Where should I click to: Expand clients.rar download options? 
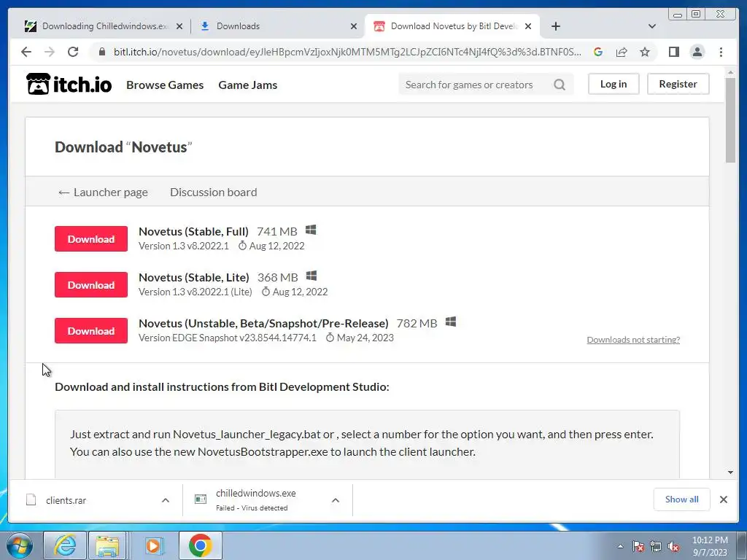tap(166, 500)
